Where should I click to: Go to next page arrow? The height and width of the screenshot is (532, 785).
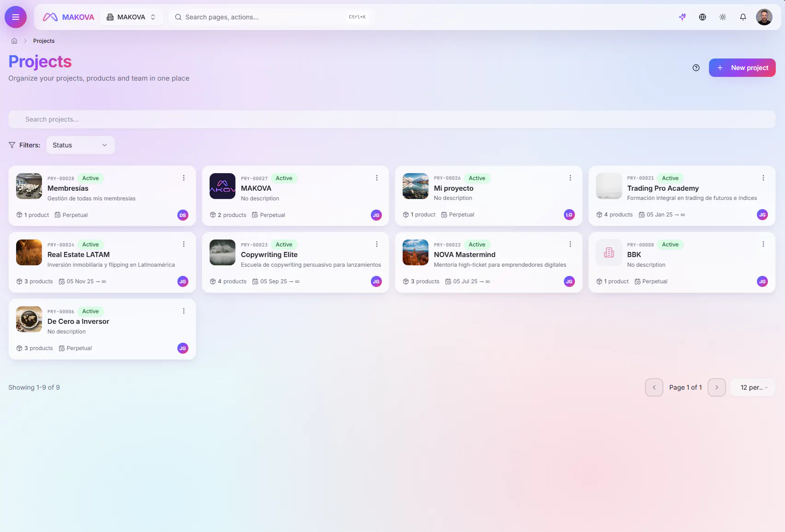point(717,387)
